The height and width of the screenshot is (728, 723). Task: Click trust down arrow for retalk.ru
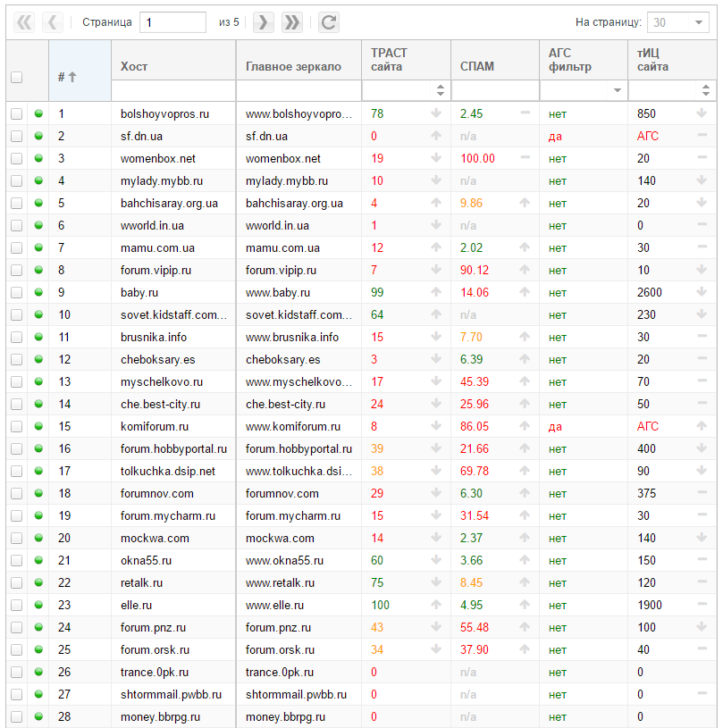click(x=436, y=582)
